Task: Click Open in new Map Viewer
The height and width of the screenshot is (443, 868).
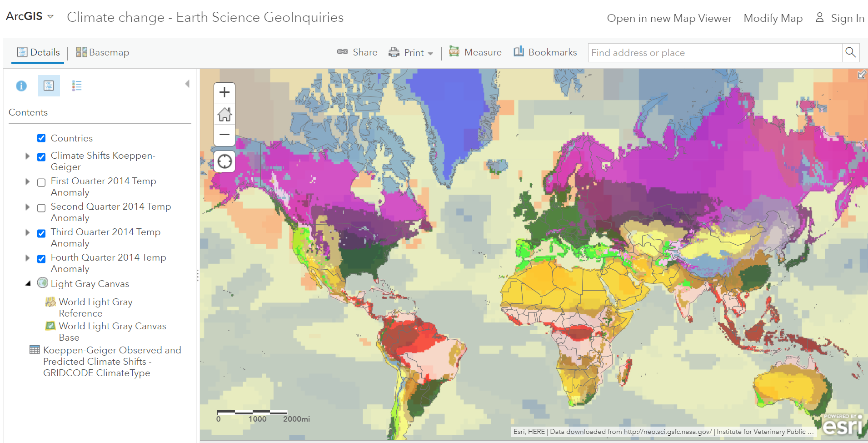Action: [x=669, y=18]
